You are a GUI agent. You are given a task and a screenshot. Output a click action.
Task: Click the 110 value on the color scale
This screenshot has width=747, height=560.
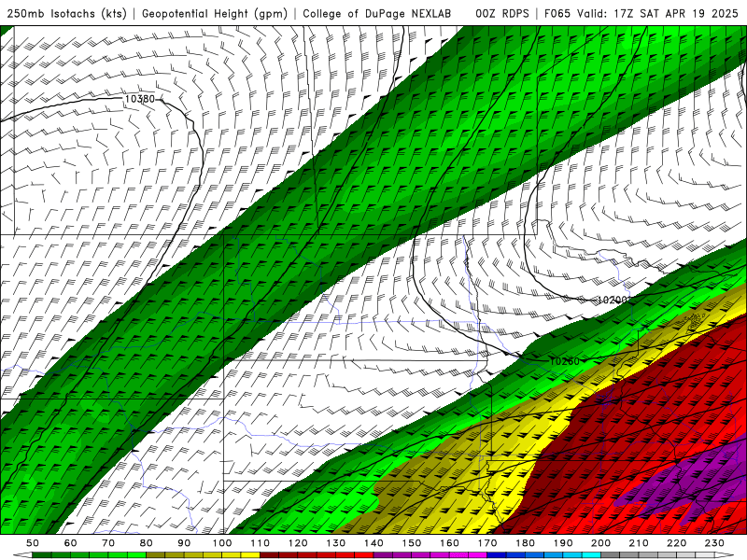click(260, 543)
